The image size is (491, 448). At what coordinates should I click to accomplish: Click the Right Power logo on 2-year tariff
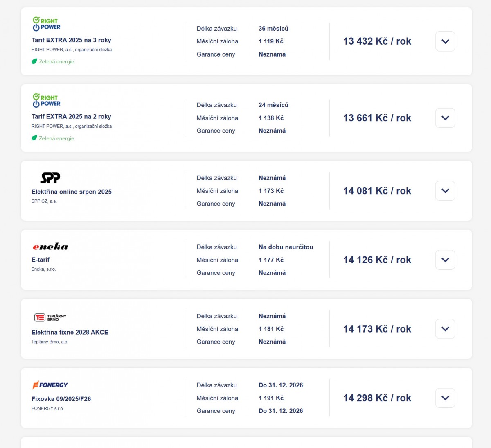tap(46, 100)
